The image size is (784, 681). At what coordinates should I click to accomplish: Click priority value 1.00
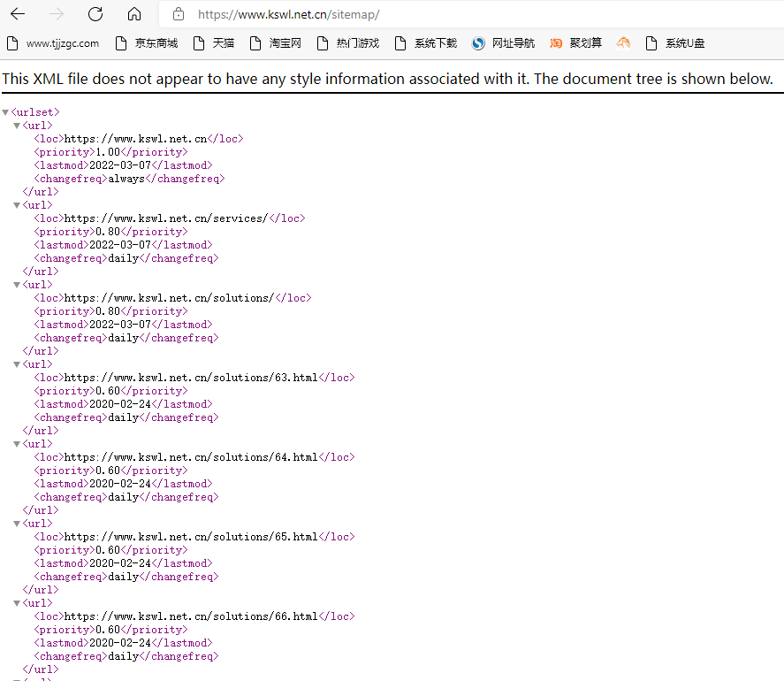pyautogui.click(x=108, y=152)
